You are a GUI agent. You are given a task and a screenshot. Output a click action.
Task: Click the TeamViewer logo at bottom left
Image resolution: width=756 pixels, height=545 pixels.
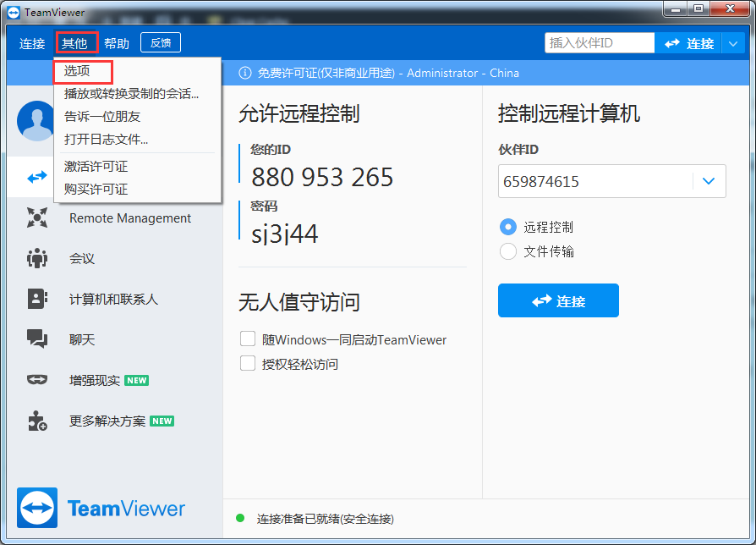tap(101, 508)
